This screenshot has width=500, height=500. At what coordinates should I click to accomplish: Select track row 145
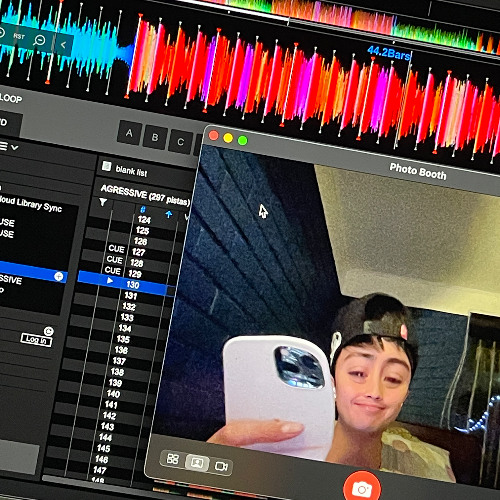point(103,448)
